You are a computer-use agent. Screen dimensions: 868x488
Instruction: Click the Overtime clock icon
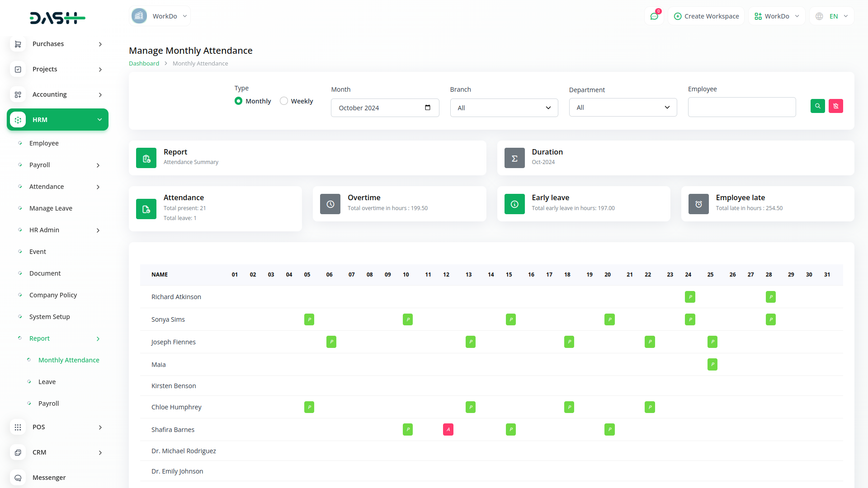coord(330,204)
